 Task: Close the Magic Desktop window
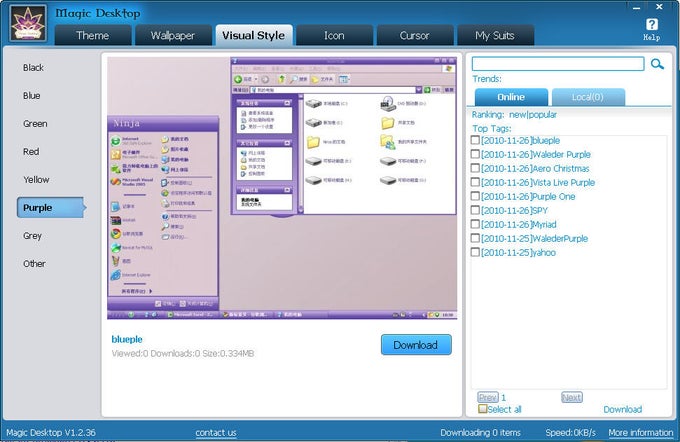tap(659, 7)
